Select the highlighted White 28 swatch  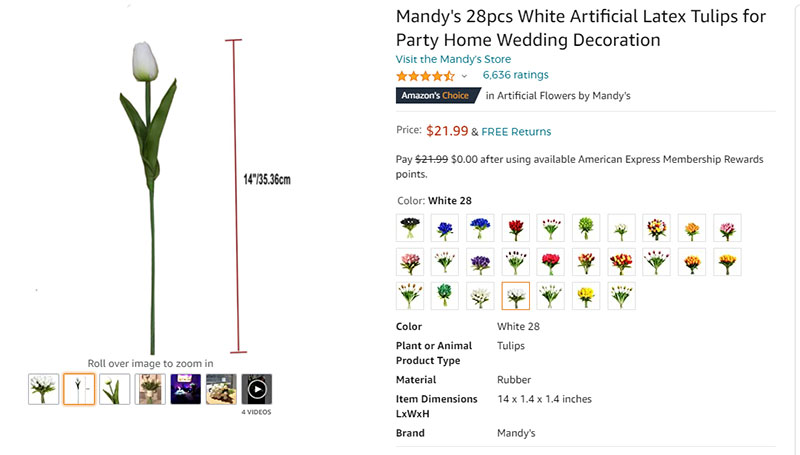pos(516,296)
